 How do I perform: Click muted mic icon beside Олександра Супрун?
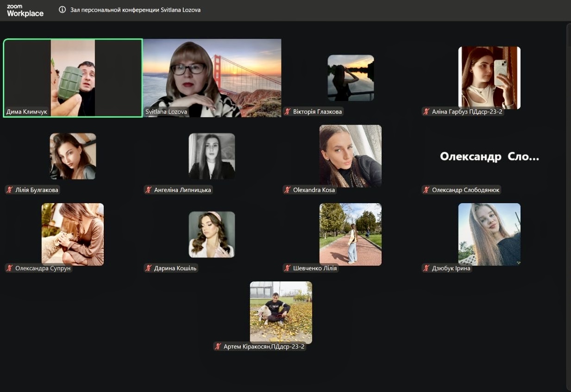(9, 268)
